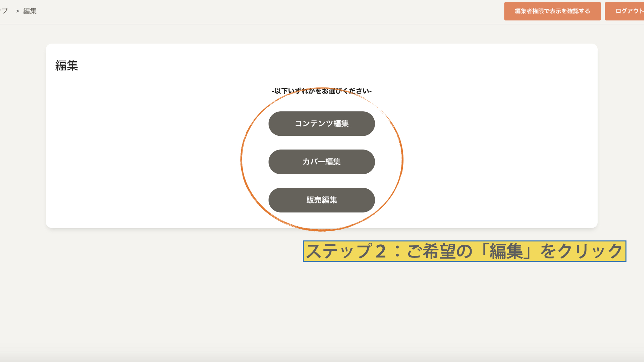Click the 以下いずれかをお選びください instruction text

321,91
